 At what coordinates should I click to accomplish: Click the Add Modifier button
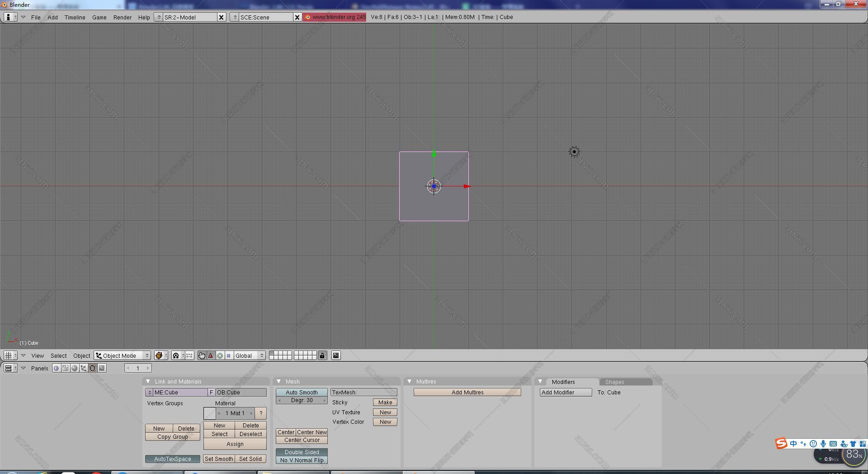565,392
